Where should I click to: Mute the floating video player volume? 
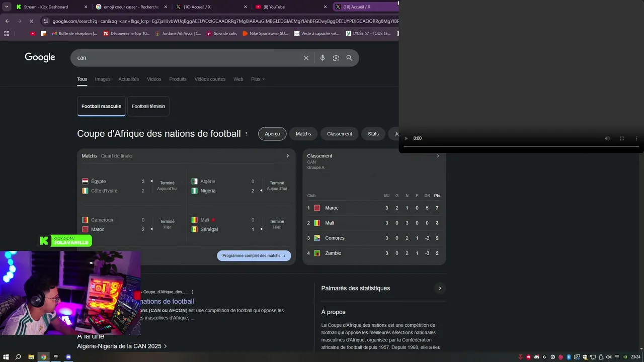coord(607,138)
